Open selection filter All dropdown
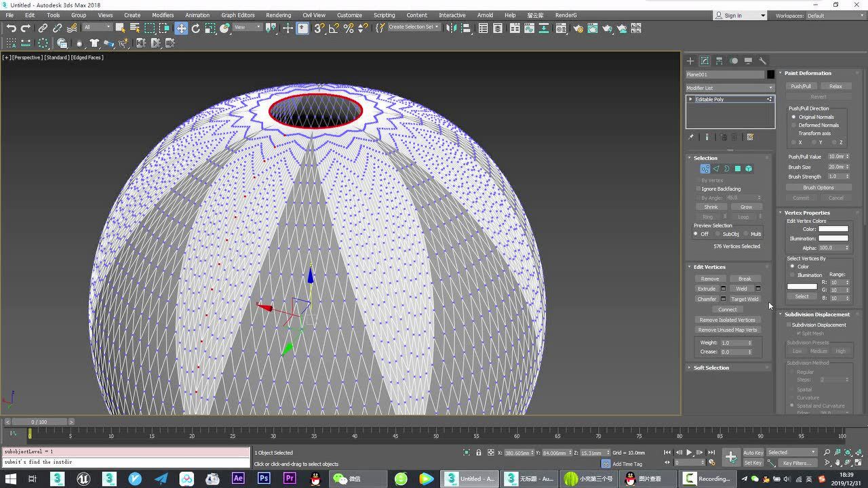Viewport: 868px width, 488px height. (x=97, y=27)
